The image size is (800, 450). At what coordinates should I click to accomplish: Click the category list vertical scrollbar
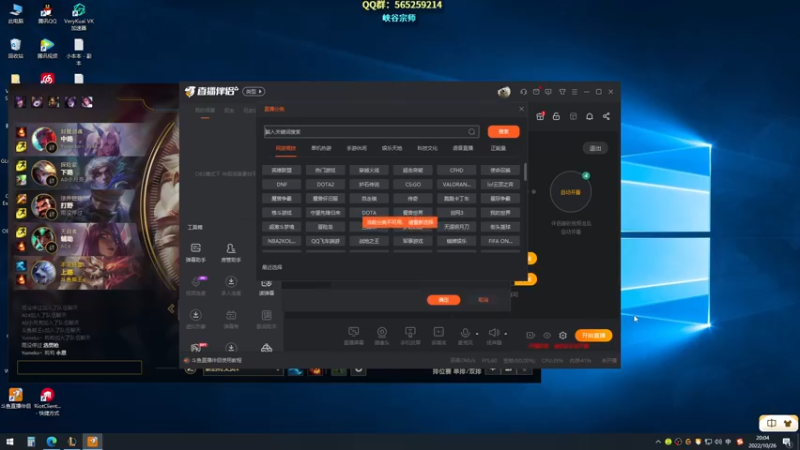pos(525,172)
